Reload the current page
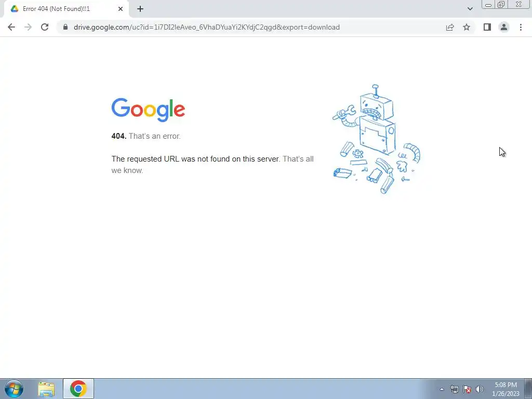 [x=45, y=27]
